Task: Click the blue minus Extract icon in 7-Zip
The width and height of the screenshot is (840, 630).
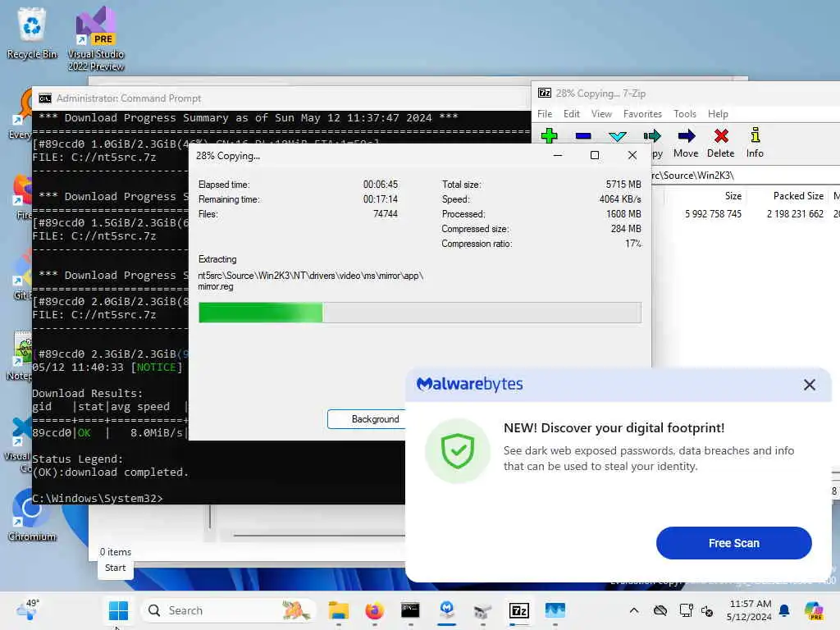Action: [x=583, y=136]
